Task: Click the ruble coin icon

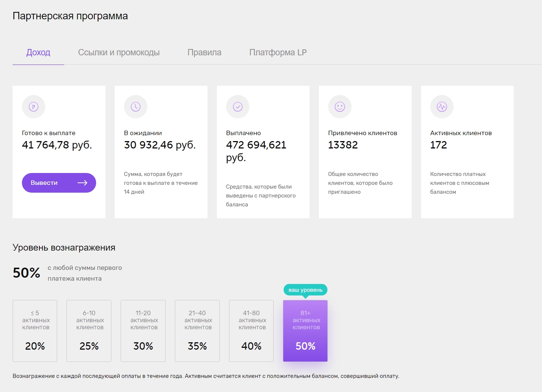Action: point(33,107)
